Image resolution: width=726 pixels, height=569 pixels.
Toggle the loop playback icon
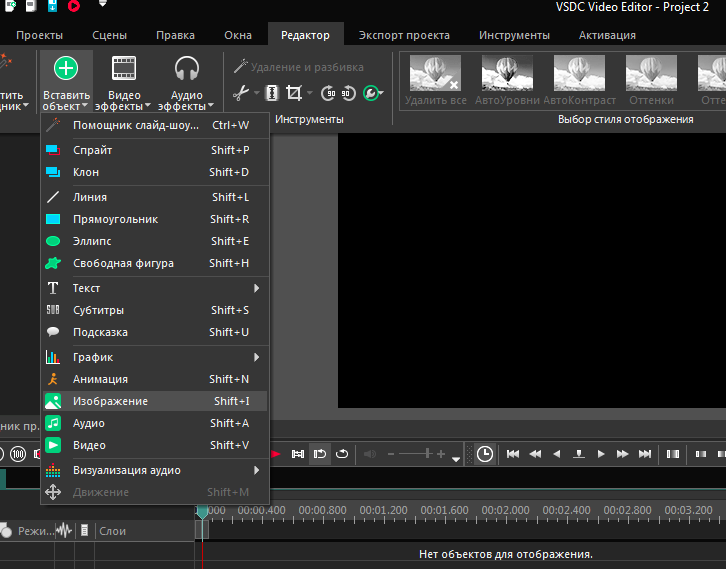pos(319,454)
